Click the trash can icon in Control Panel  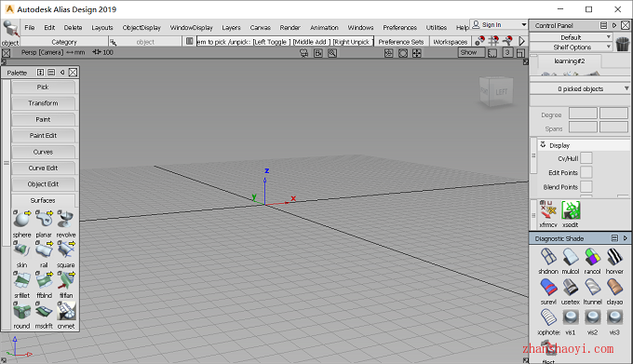[623, 43]
